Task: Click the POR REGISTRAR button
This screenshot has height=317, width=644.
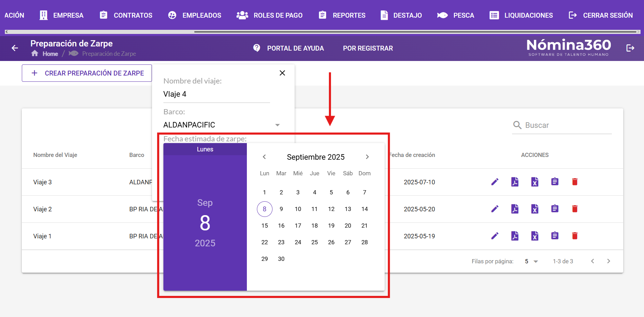Action: point(368,48)
